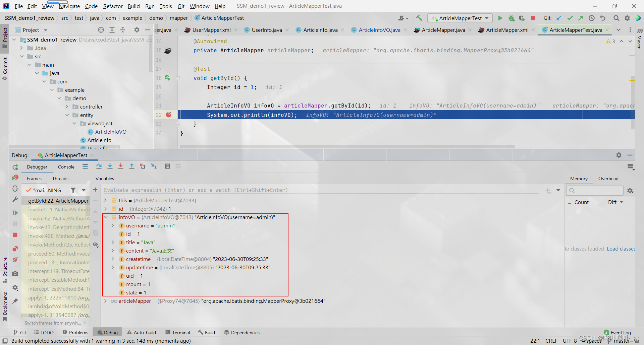Toggle Bookmarks tool window on left stripe

(5, 306)
